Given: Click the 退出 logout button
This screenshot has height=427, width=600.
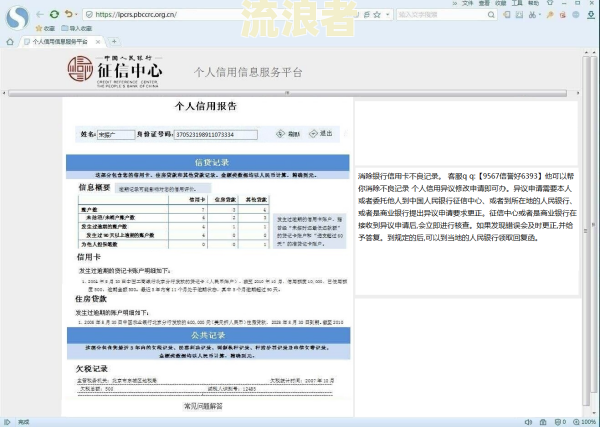Looking at the screenshot, I should (x=321, y=133).
